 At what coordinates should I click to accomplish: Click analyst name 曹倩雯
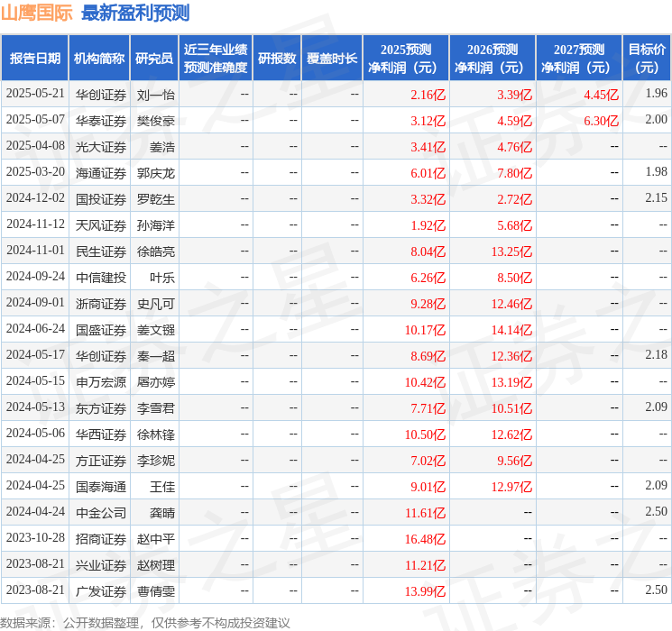[156, 591]
